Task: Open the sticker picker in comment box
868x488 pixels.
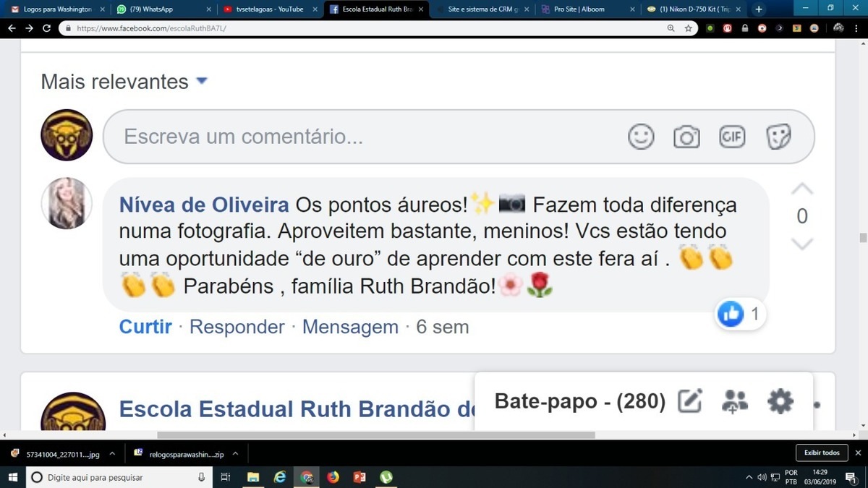Action: 778,136
